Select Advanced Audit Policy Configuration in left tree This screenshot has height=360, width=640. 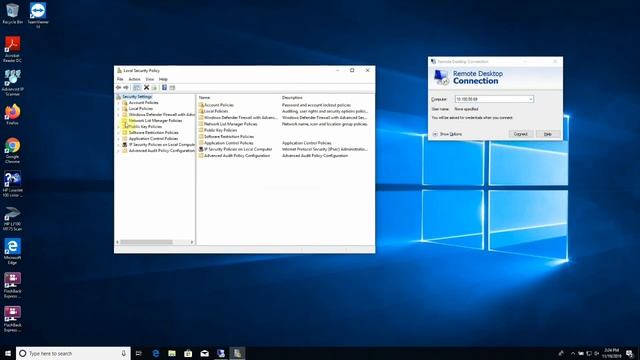pos(162,151)
